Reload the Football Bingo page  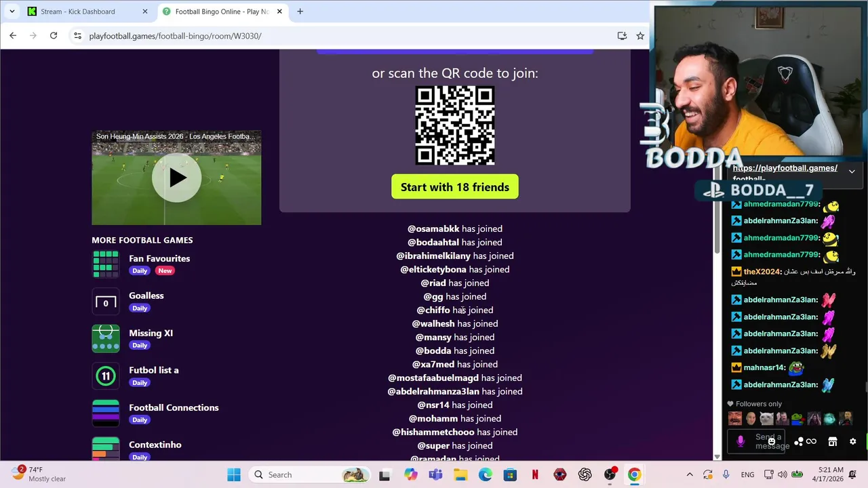pyautogui.click(x=54, y=36)
